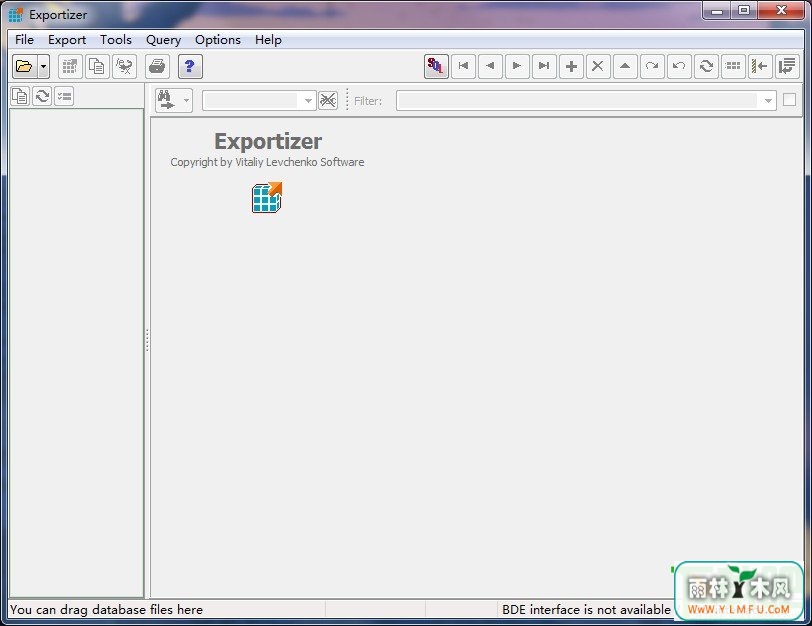The width and height of the screenshot is (812, 626).
Task: Click the 'BDE interface is not available' status
Action: click(x=586, y=609)
